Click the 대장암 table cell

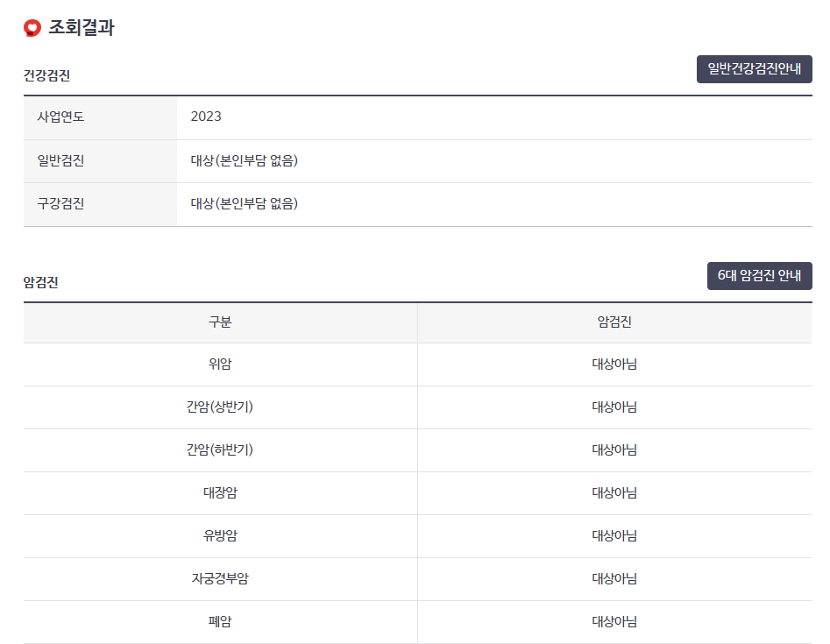point(219,493)
